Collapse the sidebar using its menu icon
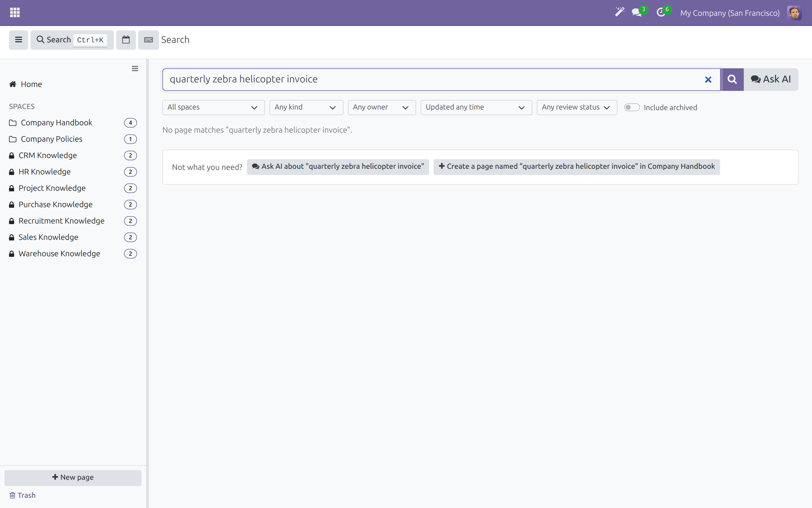Viewport: 812px width, 508px height. [x=135, y=69]
